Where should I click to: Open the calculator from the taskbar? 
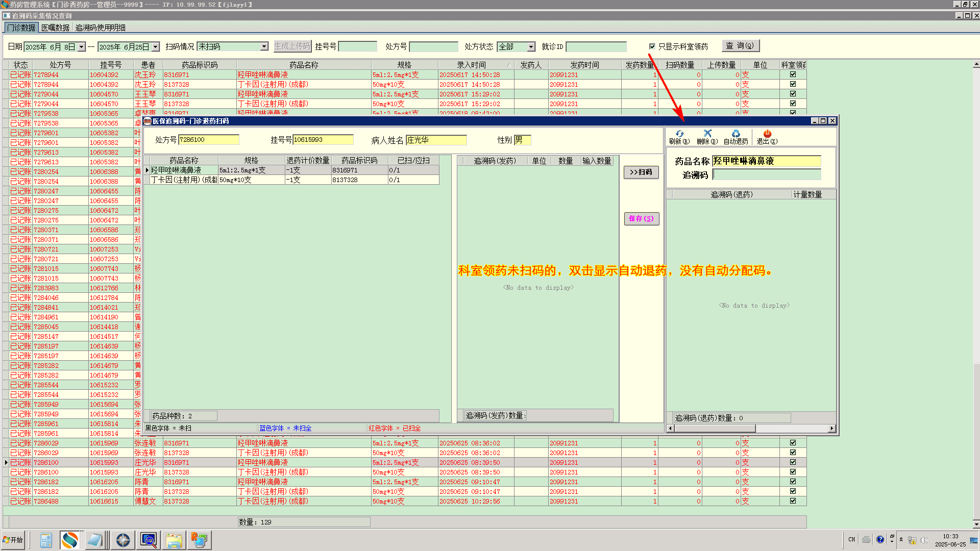46,540
